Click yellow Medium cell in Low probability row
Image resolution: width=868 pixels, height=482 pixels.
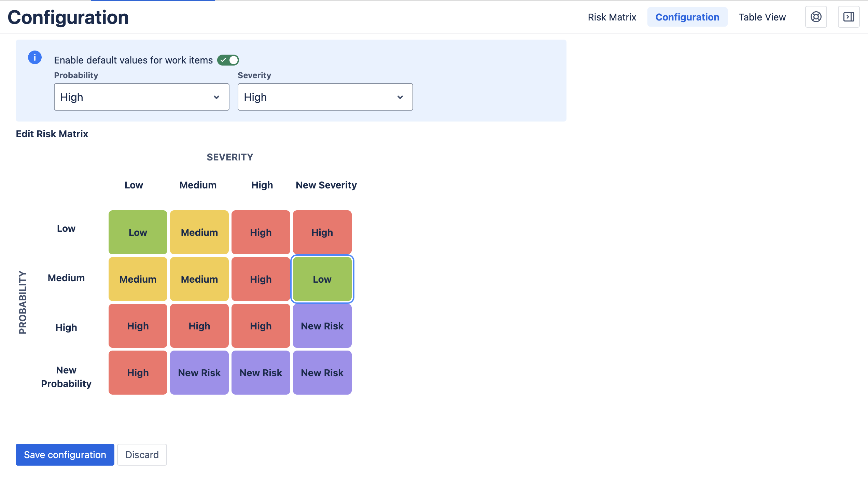(x=199, y=232)
